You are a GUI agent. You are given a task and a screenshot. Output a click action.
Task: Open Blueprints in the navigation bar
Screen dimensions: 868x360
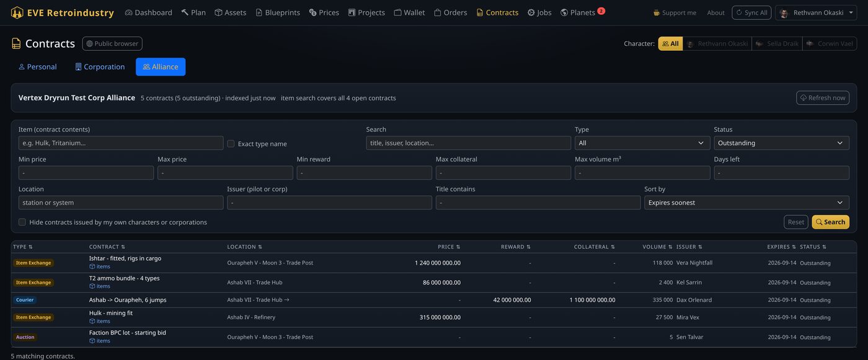point(278,12)
